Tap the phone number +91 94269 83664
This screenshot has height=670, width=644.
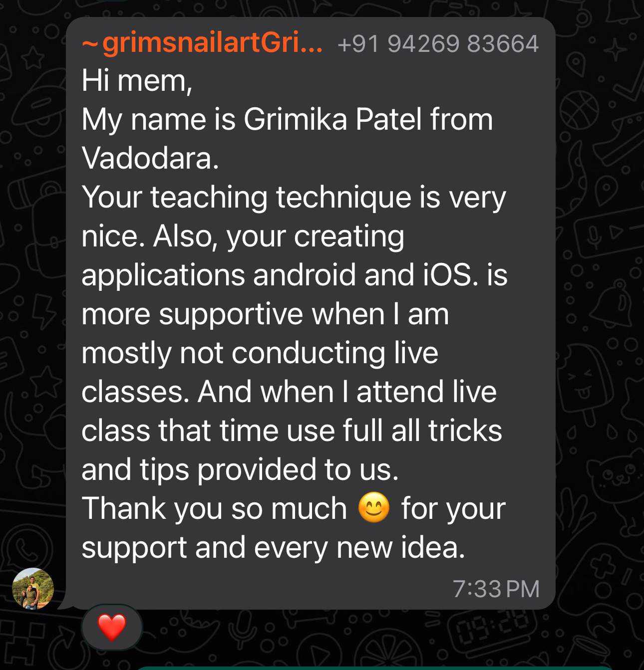coord(438,44)
